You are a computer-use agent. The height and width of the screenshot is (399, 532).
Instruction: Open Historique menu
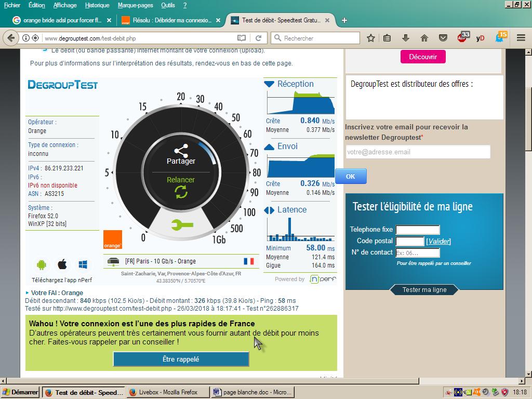97,5
